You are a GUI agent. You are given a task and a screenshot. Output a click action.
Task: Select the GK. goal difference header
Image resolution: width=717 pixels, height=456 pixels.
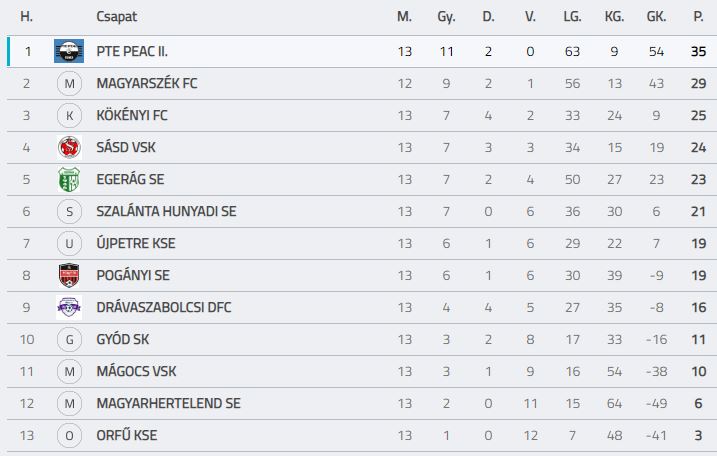[656, 17]
